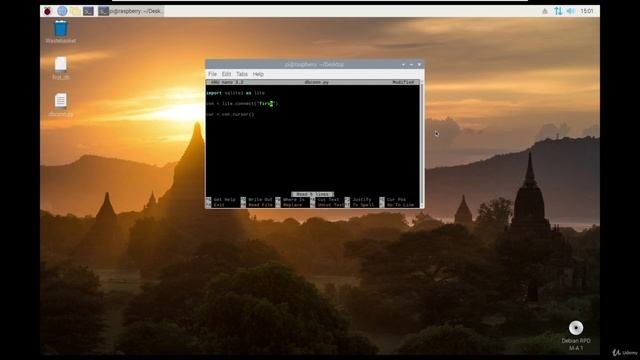Click the Get Help shortcut in nano
Viewport: 640px width, 360px height.
click(x=221, y=200)
